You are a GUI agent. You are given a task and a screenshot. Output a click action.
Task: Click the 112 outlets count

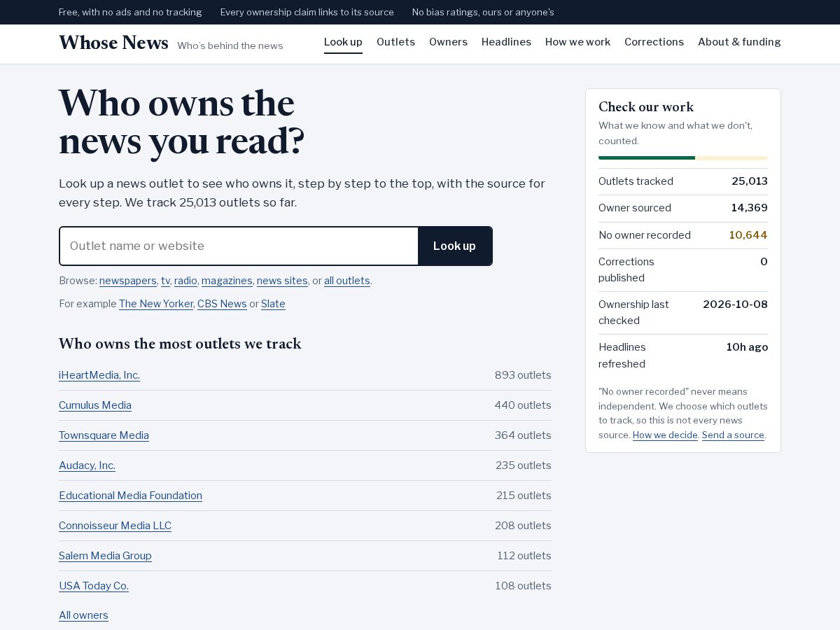pos(524,556)
